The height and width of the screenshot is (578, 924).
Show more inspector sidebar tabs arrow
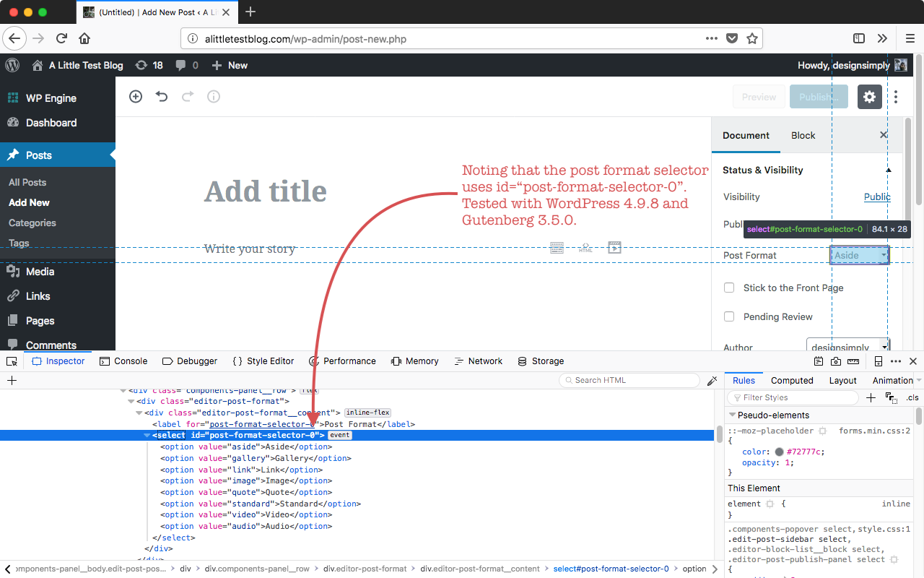click(919, 381)
